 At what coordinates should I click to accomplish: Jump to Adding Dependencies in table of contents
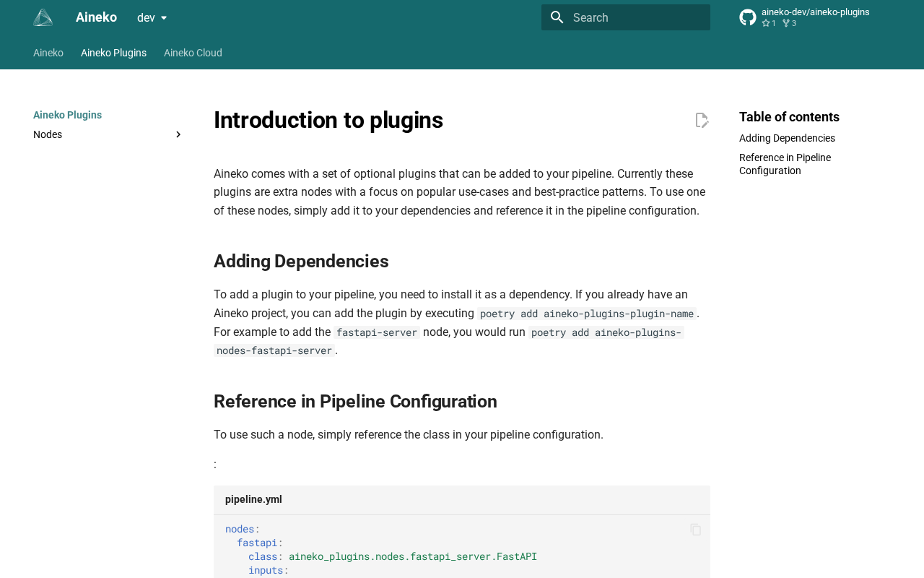point(787,138)
